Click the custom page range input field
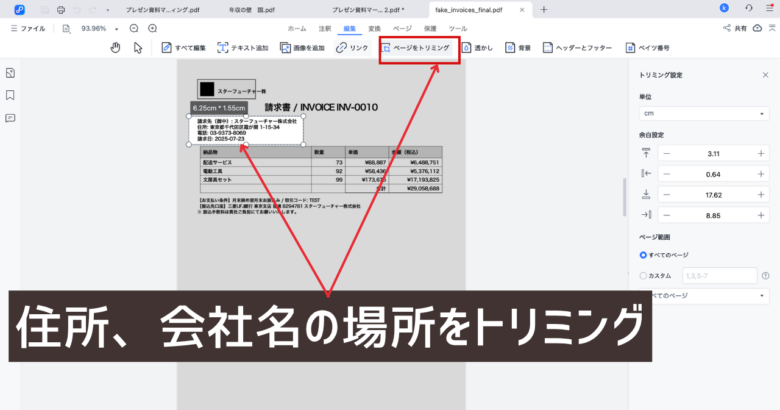The width and height of the screenshot is (780, 410). (716, 275)
